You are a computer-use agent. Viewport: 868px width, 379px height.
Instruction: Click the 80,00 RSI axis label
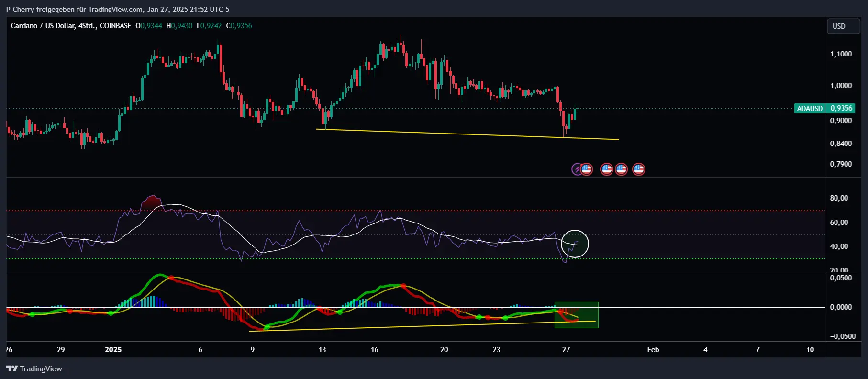point(839,198)
